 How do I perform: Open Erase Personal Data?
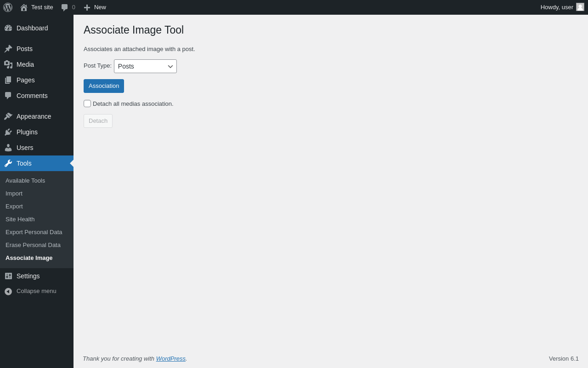(37, 245)
